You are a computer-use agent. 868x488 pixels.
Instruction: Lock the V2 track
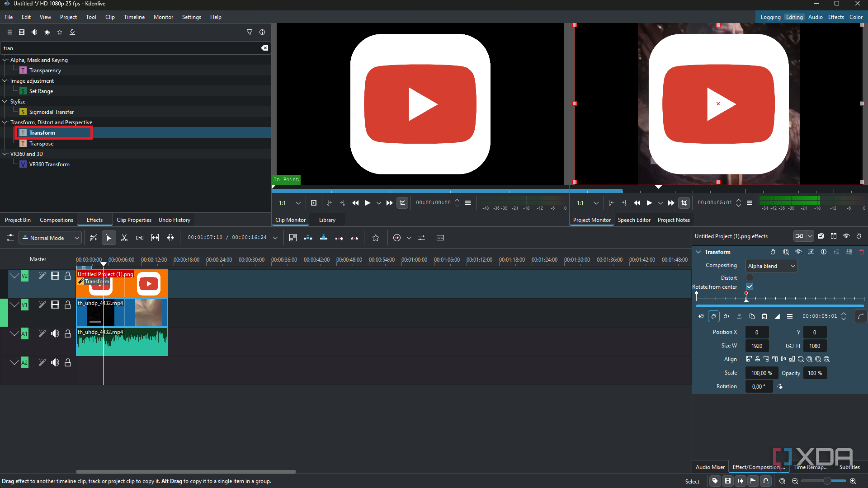[x=68, y=276]
